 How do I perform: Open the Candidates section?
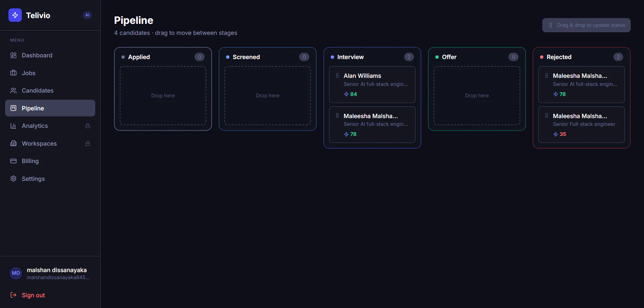pyautogui.click(x=50, y=91)
